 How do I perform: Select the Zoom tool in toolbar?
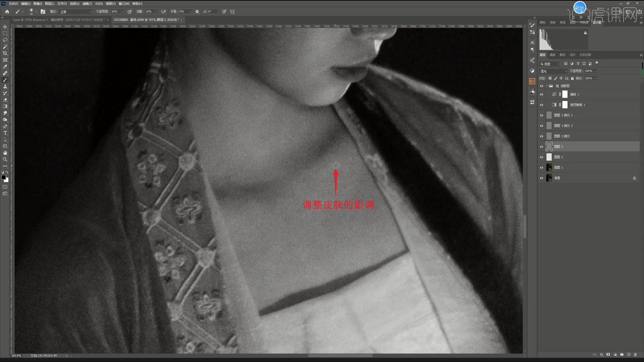[x=5, y=160]
